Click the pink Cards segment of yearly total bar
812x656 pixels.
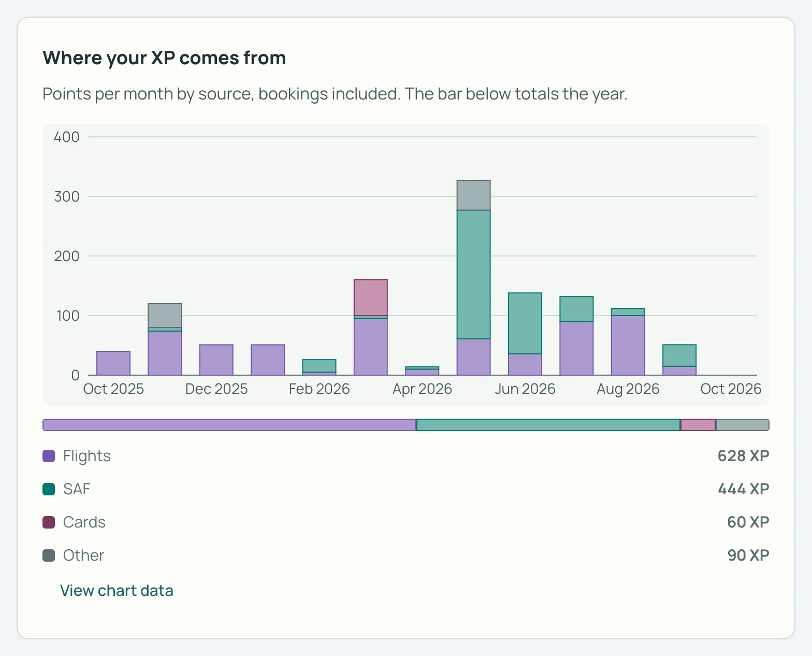[x=698, y=425]
